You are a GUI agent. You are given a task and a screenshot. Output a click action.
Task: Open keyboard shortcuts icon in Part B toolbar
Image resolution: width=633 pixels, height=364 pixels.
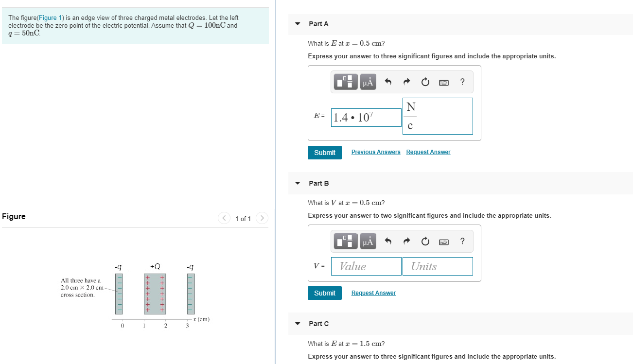pos(443,241)
